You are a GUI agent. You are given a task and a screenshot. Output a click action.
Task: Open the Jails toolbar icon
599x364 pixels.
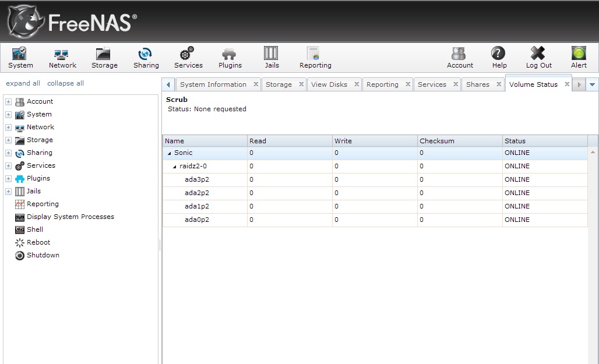(272, 58)
